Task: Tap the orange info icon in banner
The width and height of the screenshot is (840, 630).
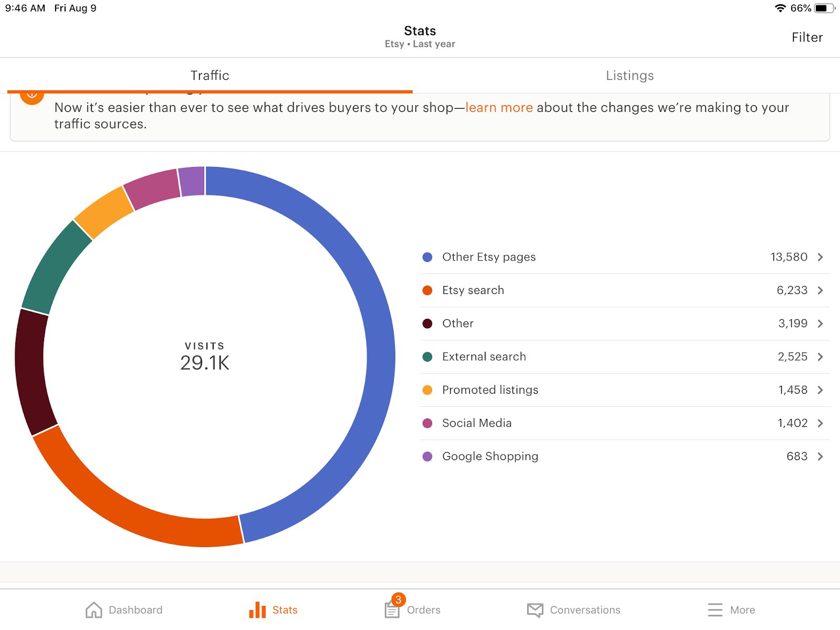Action: (32, 96)
